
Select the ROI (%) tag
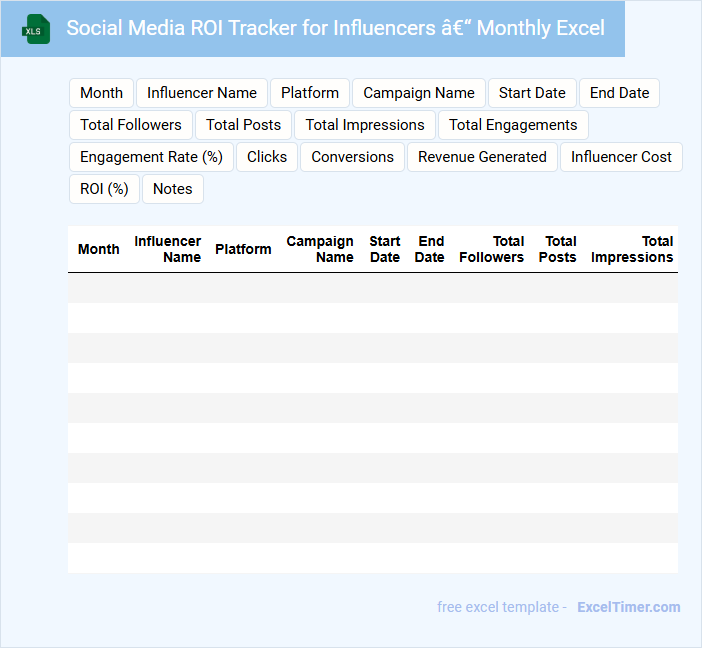coord(104,189)
